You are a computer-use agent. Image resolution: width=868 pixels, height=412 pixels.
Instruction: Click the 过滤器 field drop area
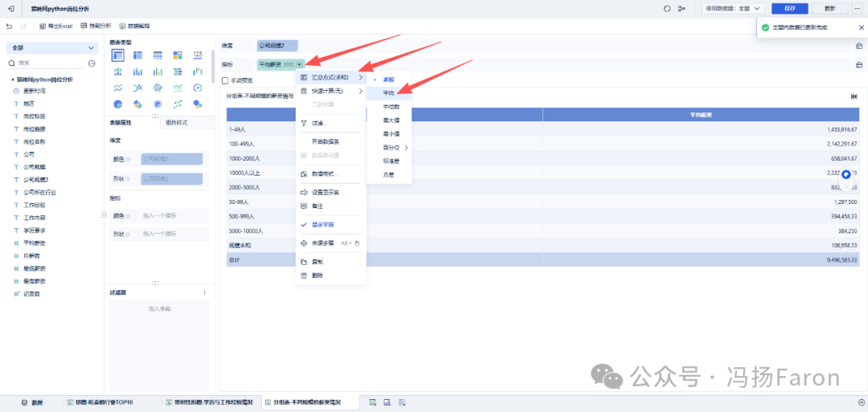(159, 344)
